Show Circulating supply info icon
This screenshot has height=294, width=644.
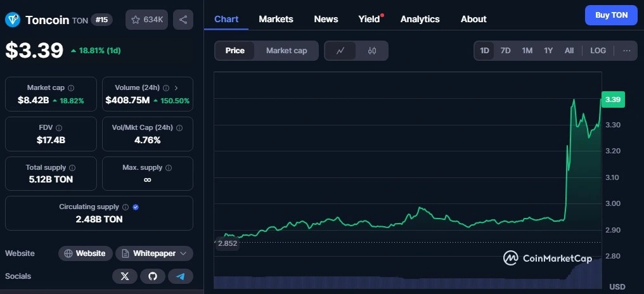126,207
